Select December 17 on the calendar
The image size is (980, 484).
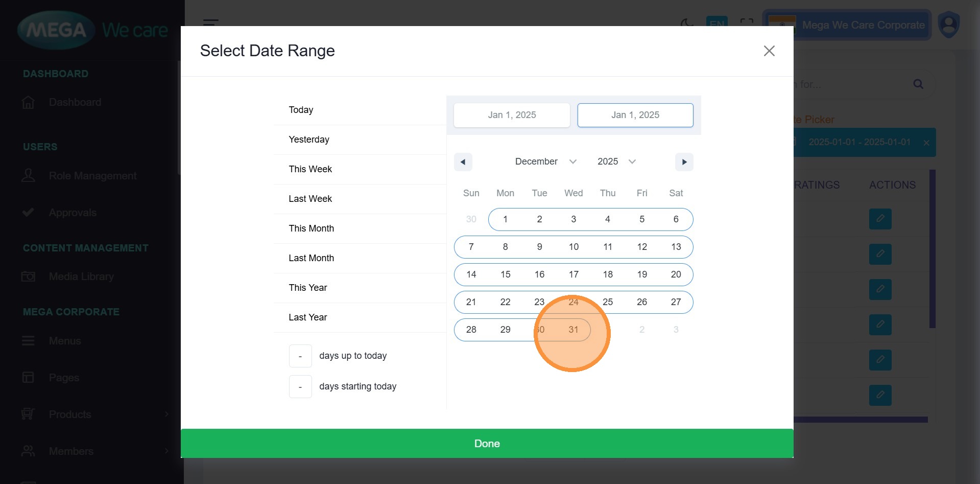tap(573, 274)
